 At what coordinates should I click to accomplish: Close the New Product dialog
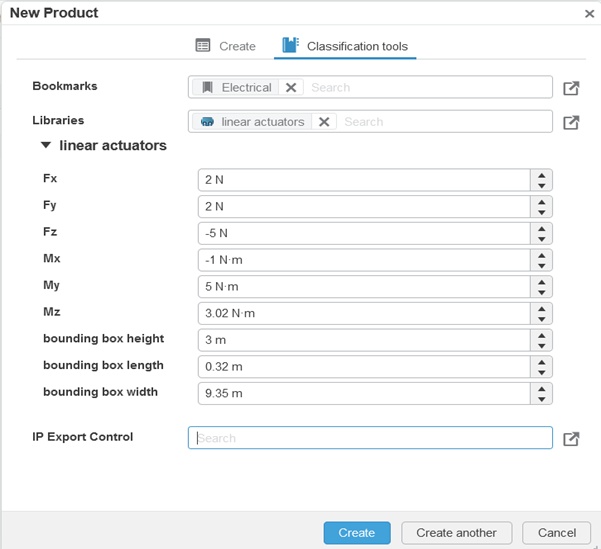click(589, 14)
